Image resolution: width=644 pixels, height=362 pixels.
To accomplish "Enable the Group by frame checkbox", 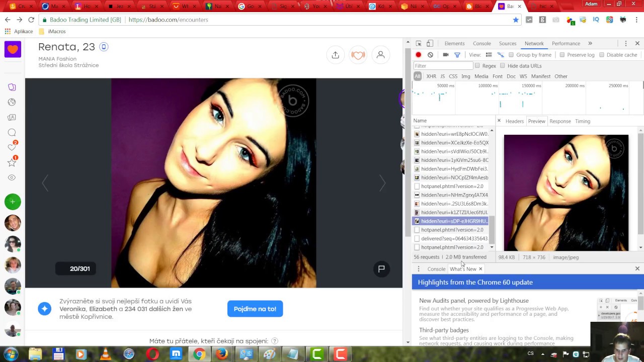I will pos(511,55).
